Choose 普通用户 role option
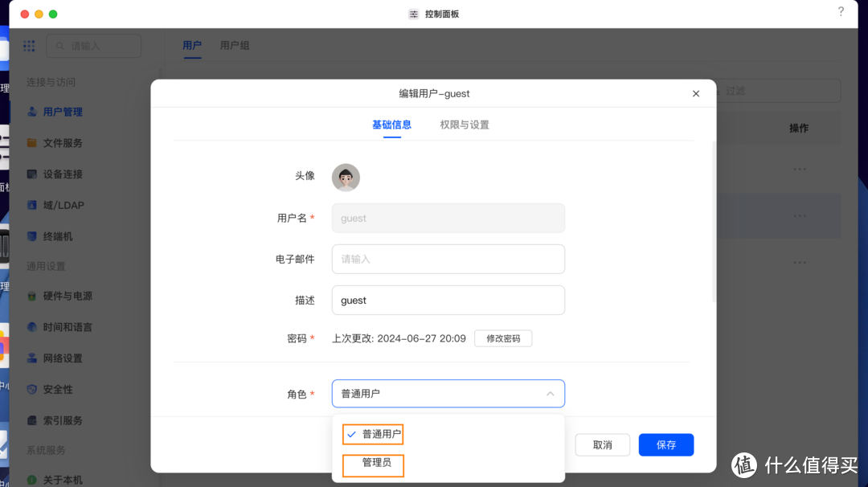Viewport: 868px width, 487px height. 381,434
